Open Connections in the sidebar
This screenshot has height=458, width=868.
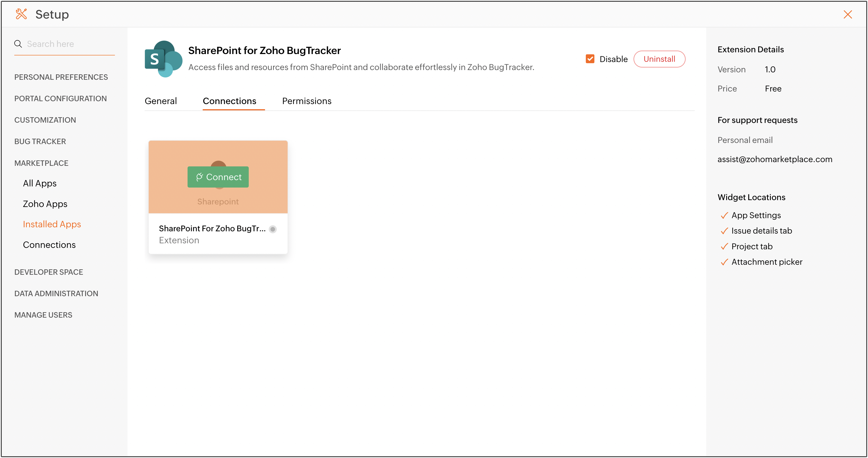[49, 245]
